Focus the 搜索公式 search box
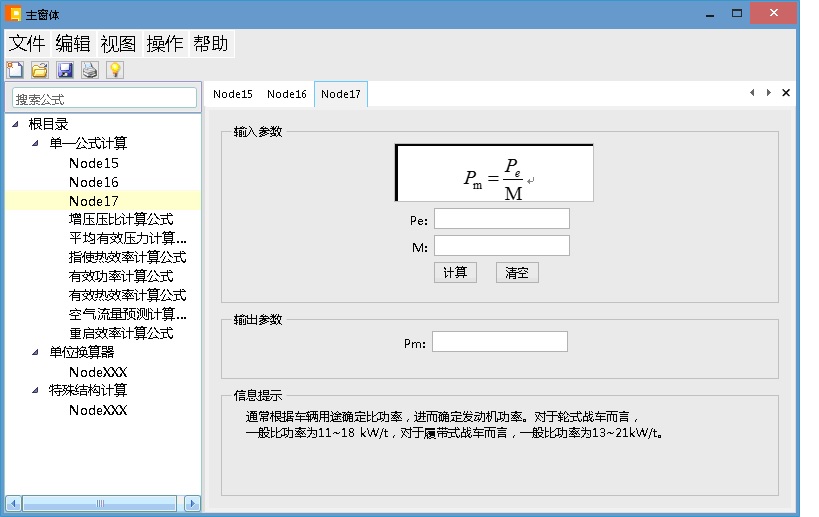819x517 pixels. coord(104,98)
